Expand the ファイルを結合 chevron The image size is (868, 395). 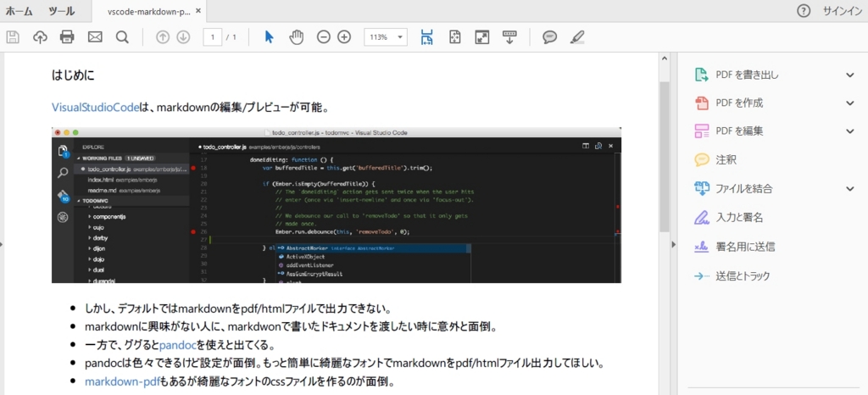tap(849, 189)
